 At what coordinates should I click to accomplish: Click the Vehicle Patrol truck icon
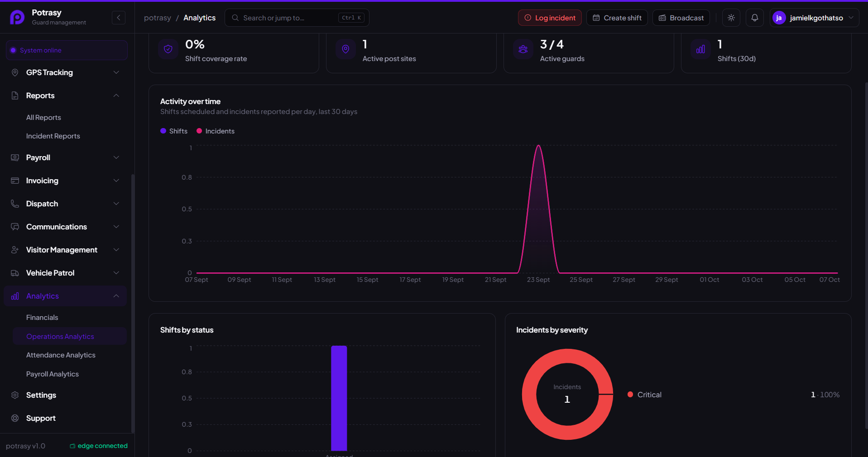click(15, 273)
